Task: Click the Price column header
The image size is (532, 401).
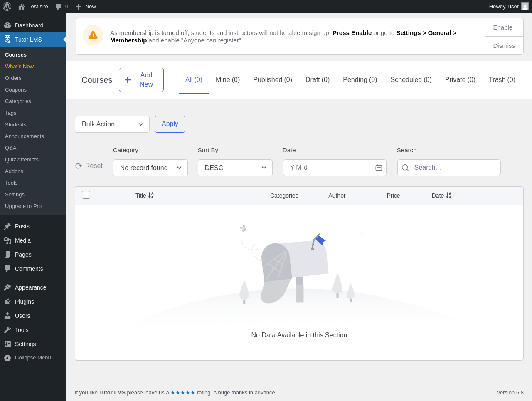Action: [x=394, y=196]
